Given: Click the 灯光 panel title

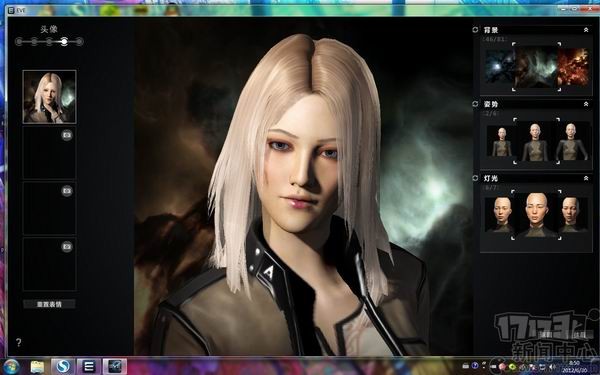Looking at the screenshot, I should point(491,178).
